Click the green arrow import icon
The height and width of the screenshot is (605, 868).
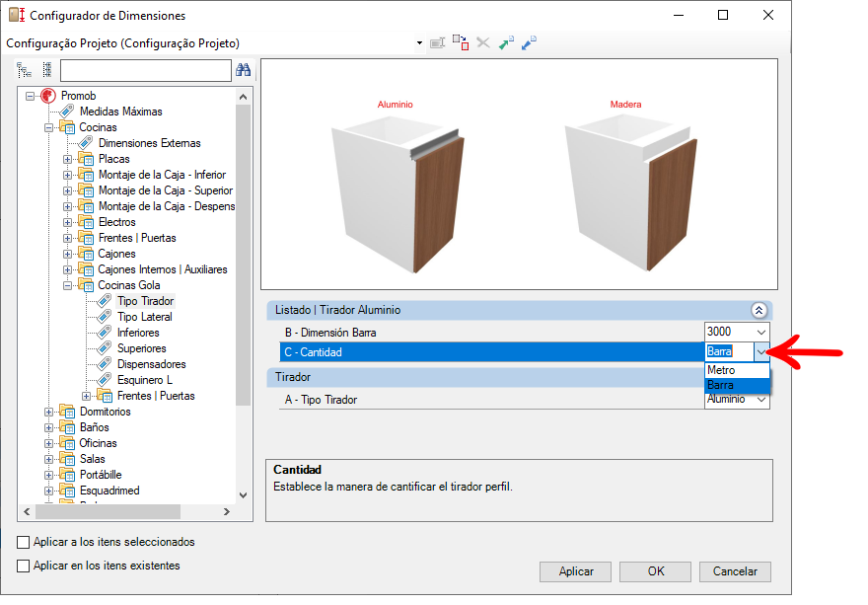[506, 43]
